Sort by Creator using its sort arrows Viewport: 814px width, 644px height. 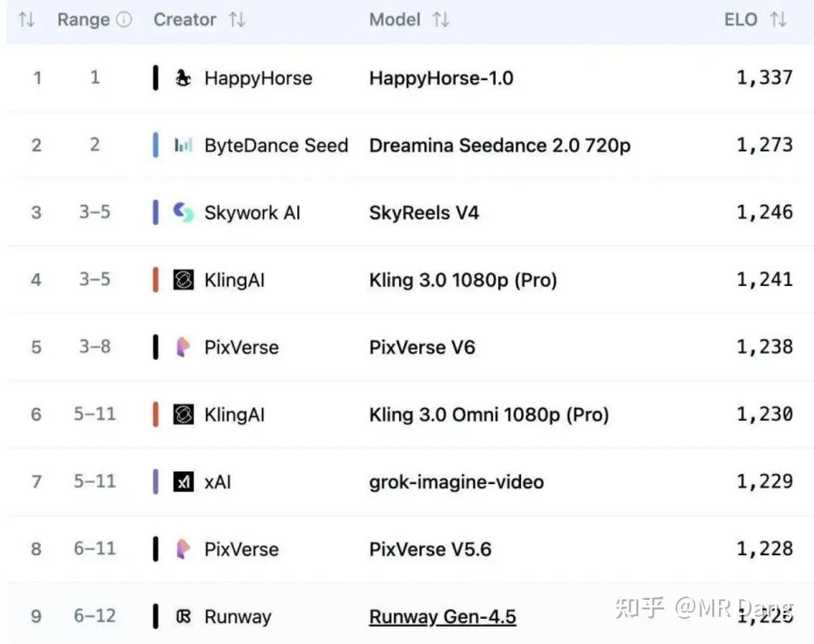(237, 20)
